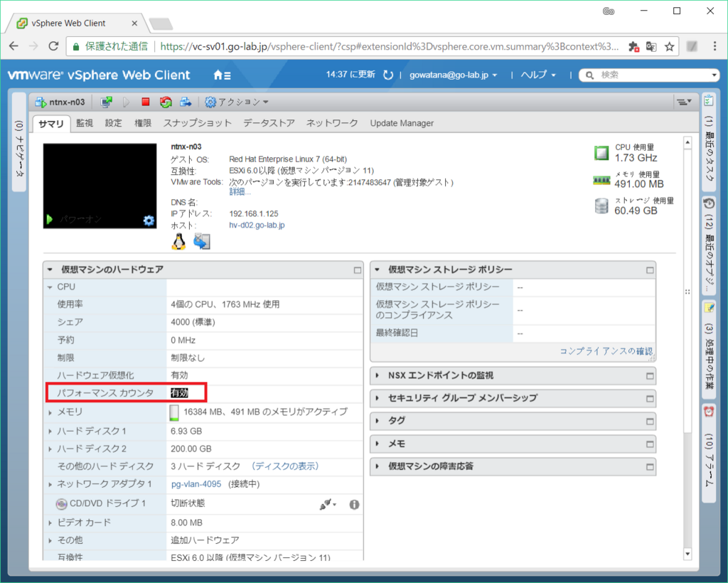The height and width of the screenshot is (583, 728).
Task: Click the power on play icon
Action: click(x=126, y=102)
